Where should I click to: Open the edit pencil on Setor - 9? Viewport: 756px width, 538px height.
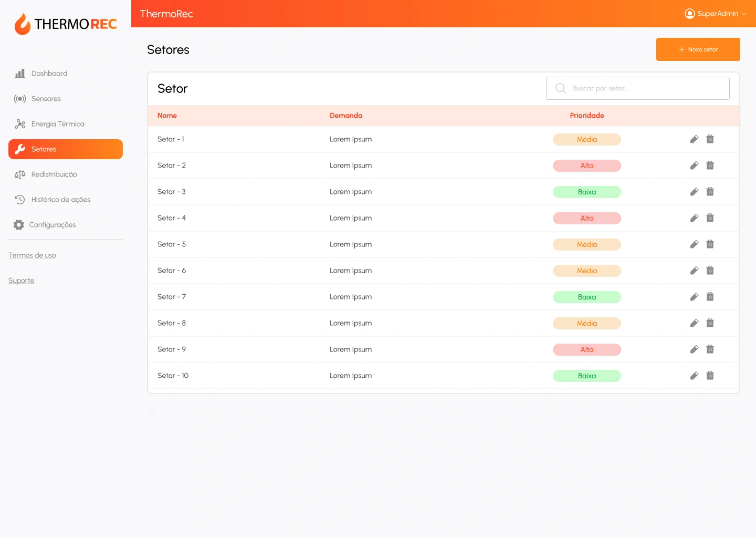point(694,349)
